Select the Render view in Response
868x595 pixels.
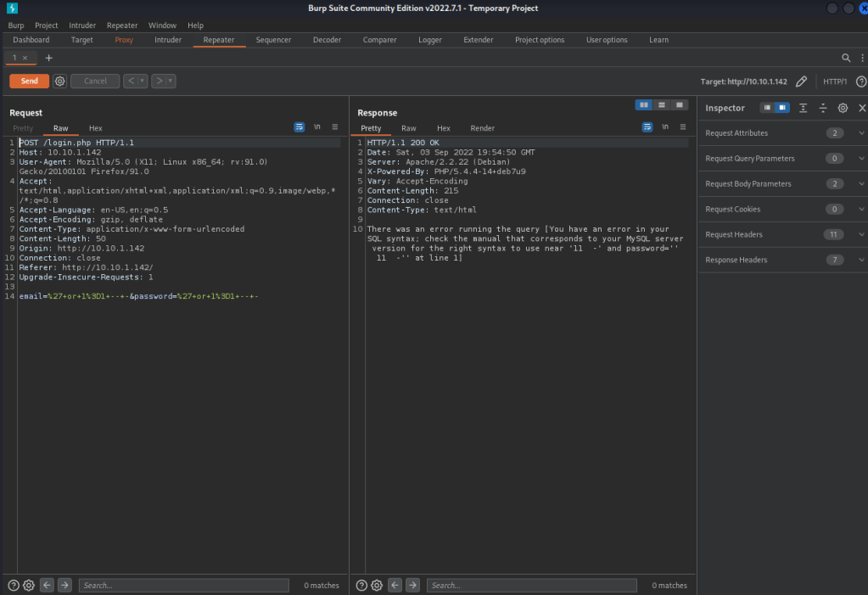pos(482,128)
